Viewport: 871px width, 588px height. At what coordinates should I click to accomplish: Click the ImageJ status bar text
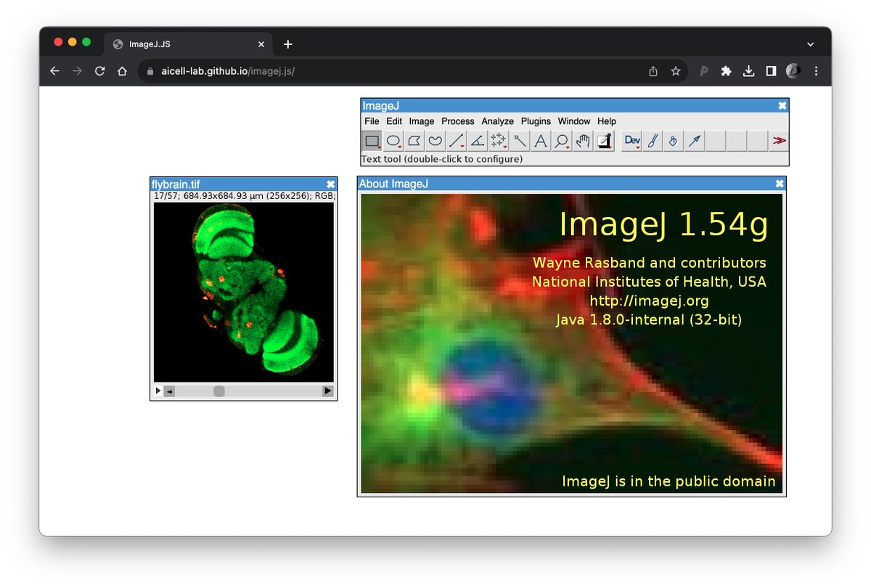[x=442, y=159]
